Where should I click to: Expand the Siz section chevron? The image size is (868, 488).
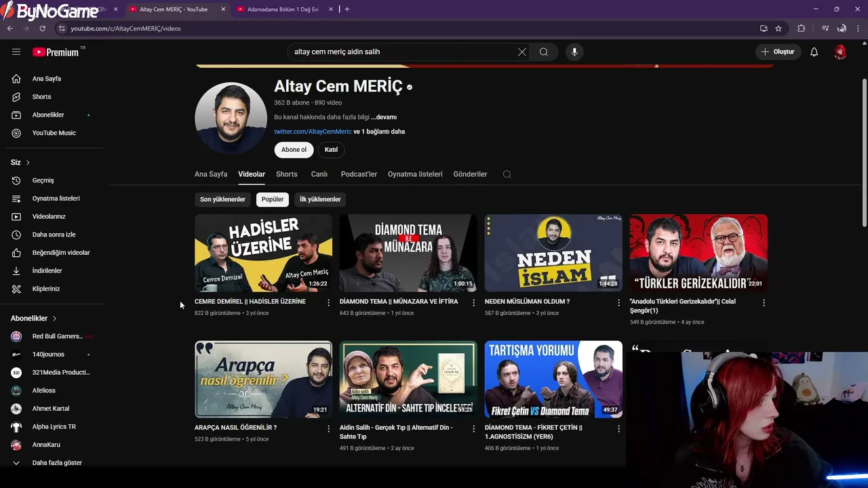pyautogui.click(x=28, y=163)
